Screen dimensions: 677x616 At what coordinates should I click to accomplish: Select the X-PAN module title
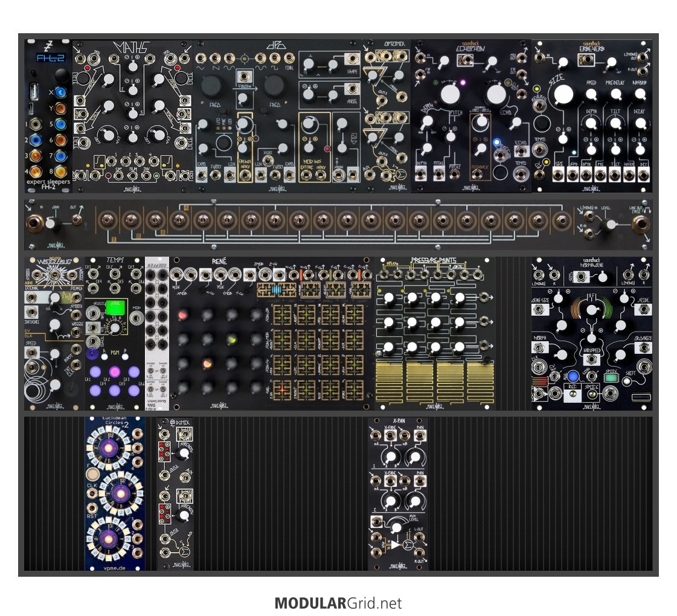point(399,420)
